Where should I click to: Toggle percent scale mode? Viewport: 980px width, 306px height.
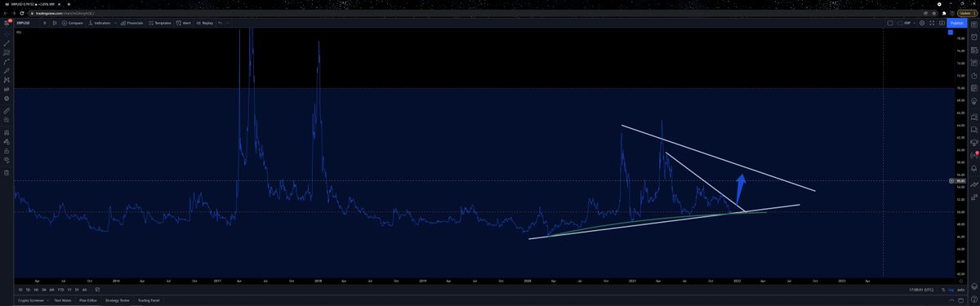point(943,290)
